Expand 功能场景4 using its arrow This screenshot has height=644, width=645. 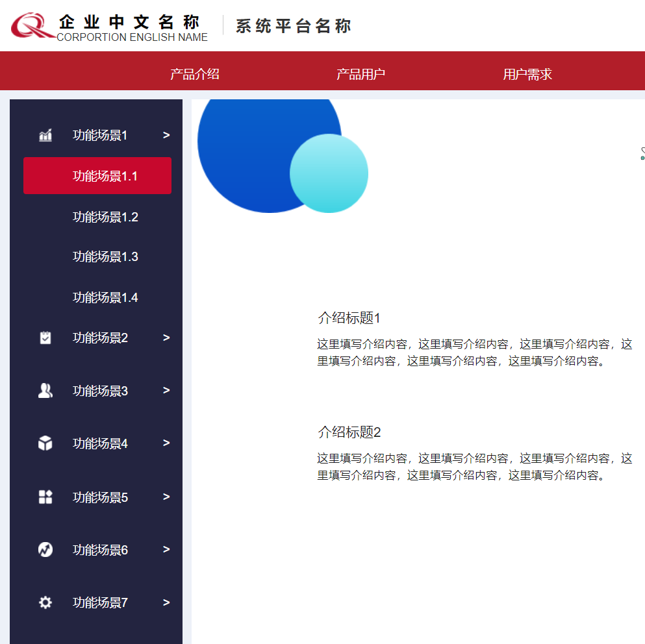(166, 443)
